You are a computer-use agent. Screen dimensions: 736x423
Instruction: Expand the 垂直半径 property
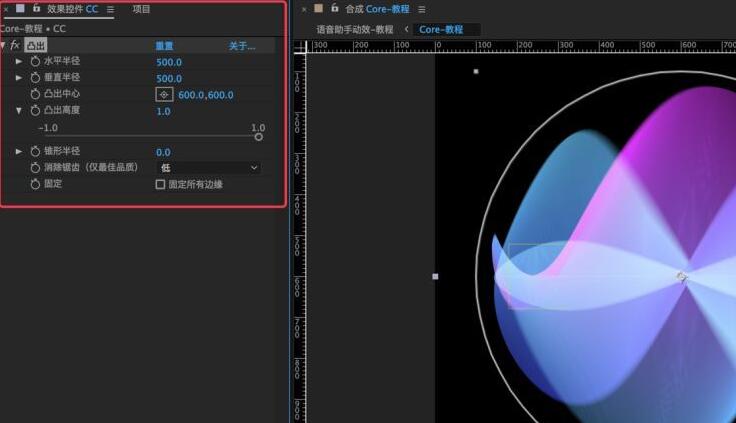pyautogui.click(x=19, y=78)
